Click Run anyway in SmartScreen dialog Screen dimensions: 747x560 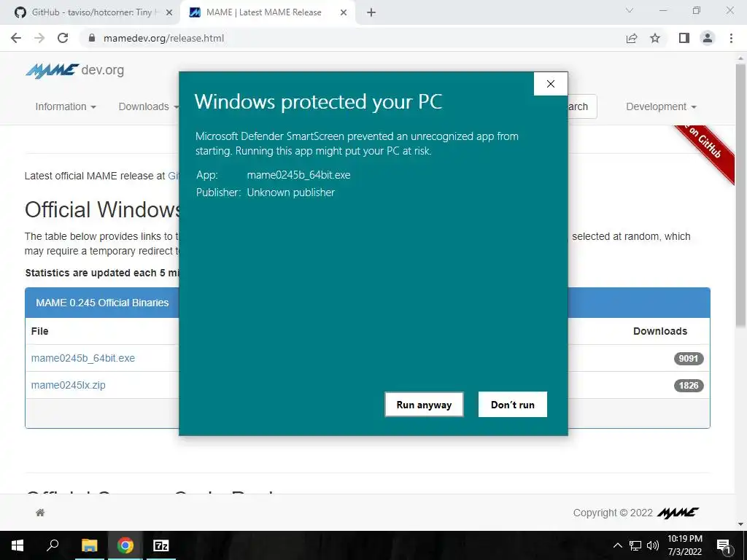[424, 404]
